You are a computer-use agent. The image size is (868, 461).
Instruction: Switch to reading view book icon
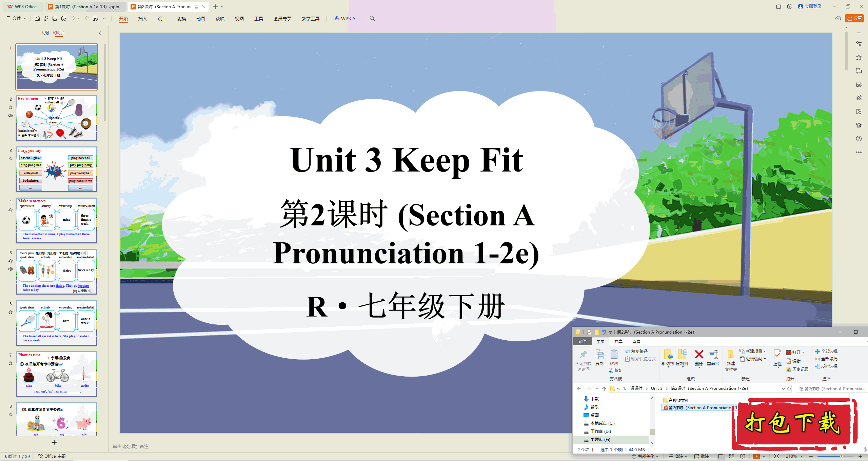click(743, 456)
